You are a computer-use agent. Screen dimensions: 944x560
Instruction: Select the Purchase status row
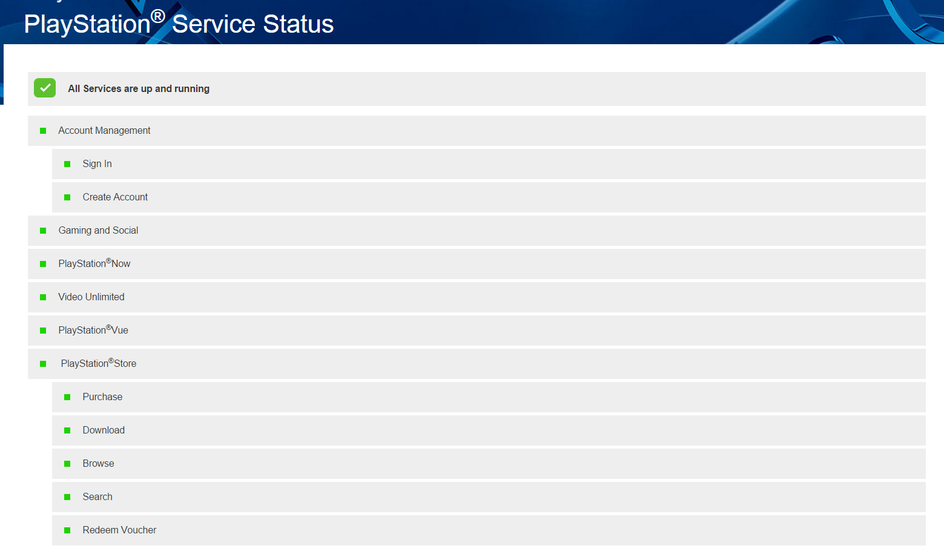pyautogui.click(x=489, y=397)
